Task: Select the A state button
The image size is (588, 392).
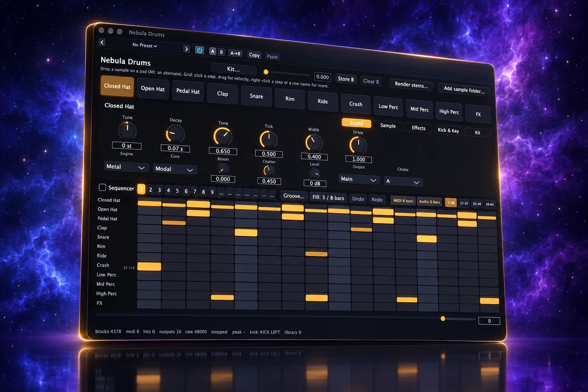Action: 212,51
